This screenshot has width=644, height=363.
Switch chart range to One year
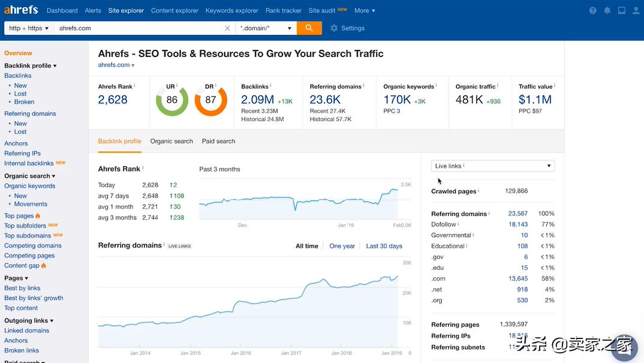click(x=342, y=246)
